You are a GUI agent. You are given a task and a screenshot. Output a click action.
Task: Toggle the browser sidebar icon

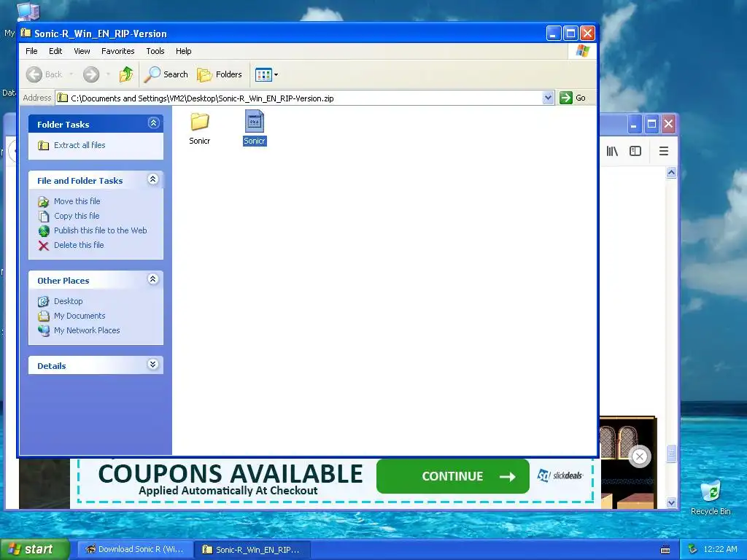click(635, 152)
